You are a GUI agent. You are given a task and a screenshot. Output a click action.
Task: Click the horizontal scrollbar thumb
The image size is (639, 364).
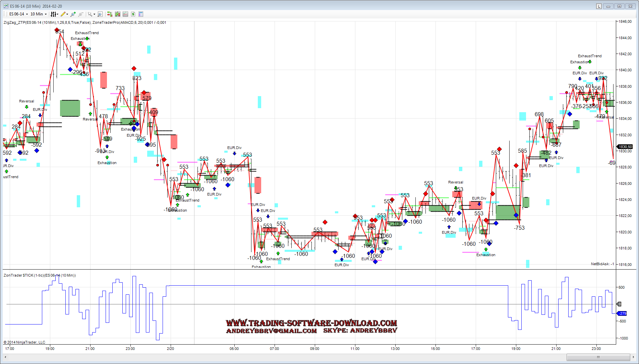tap(598, 357)
